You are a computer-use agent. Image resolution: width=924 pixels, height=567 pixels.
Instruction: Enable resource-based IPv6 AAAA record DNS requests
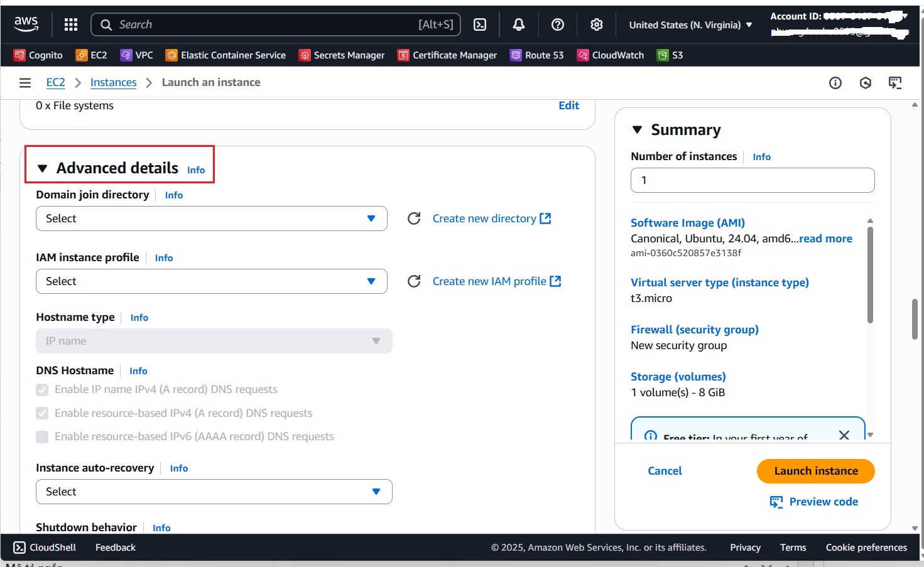[x=41, y=436]
